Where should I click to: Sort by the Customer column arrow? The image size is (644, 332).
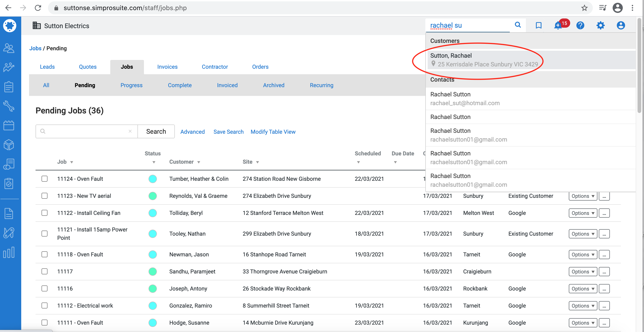point(199,162)
